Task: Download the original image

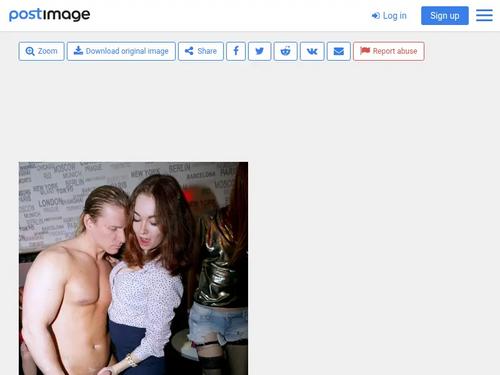Action: tap(121, 51)
